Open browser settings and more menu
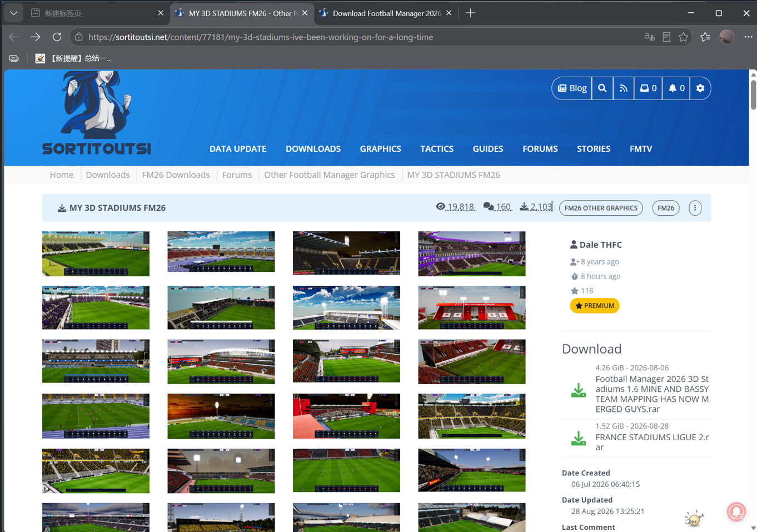This screenshot has height=532, width=757. coord(748,37)
